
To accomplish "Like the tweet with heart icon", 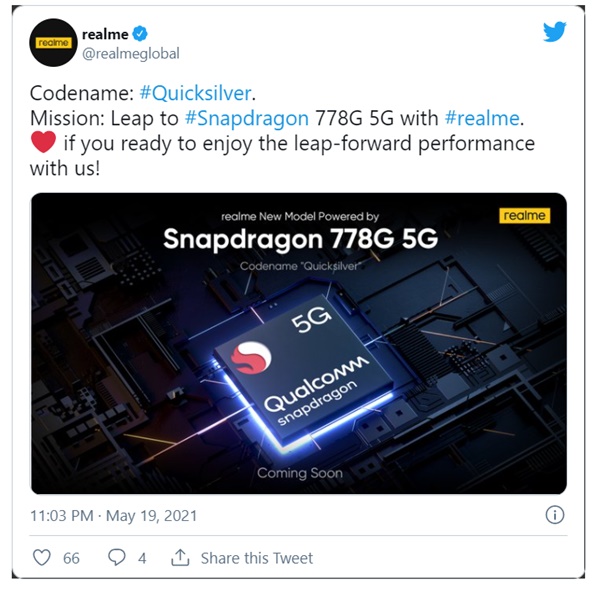I will [42, 557].
